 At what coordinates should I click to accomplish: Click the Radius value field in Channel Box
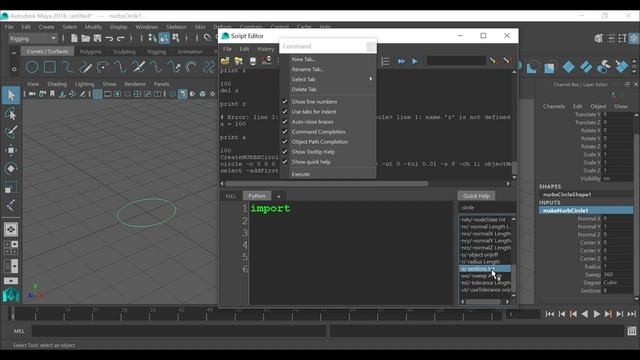pyautogui.click(x=618, y=267)
